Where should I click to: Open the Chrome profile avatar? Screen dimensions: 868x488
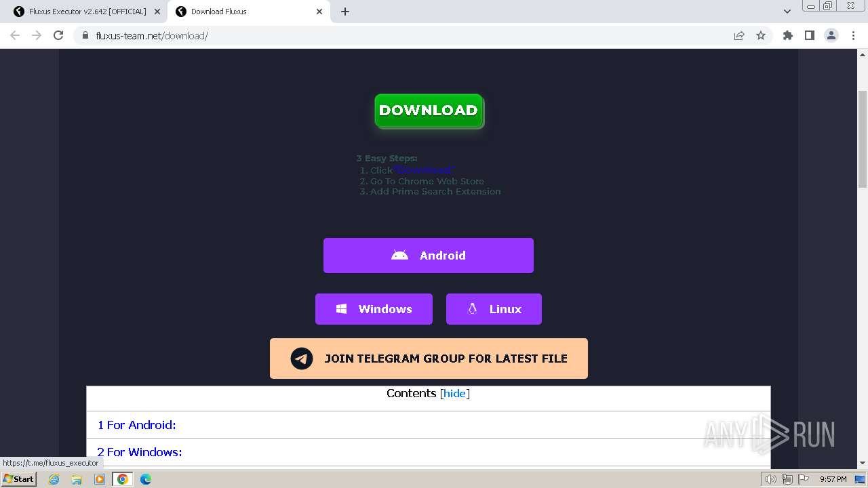pyautogui.click(x=831, y=35)
